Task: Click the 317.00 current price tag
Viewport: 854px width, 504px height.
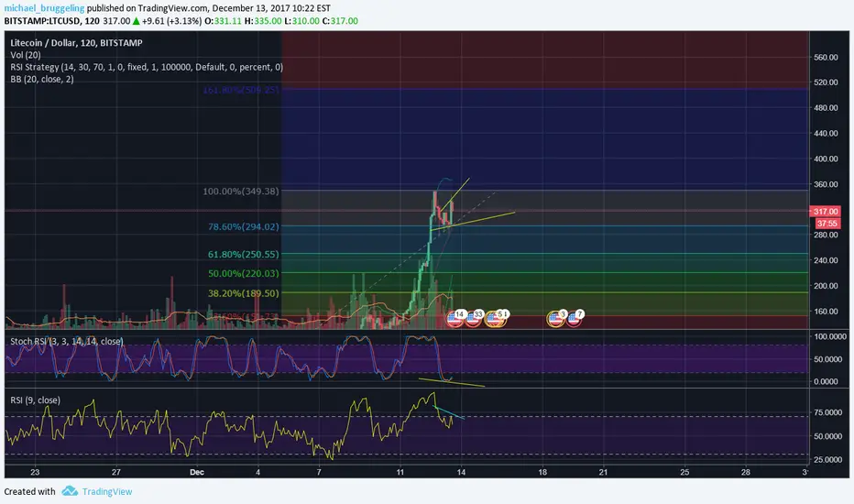Action: (825, 212)
